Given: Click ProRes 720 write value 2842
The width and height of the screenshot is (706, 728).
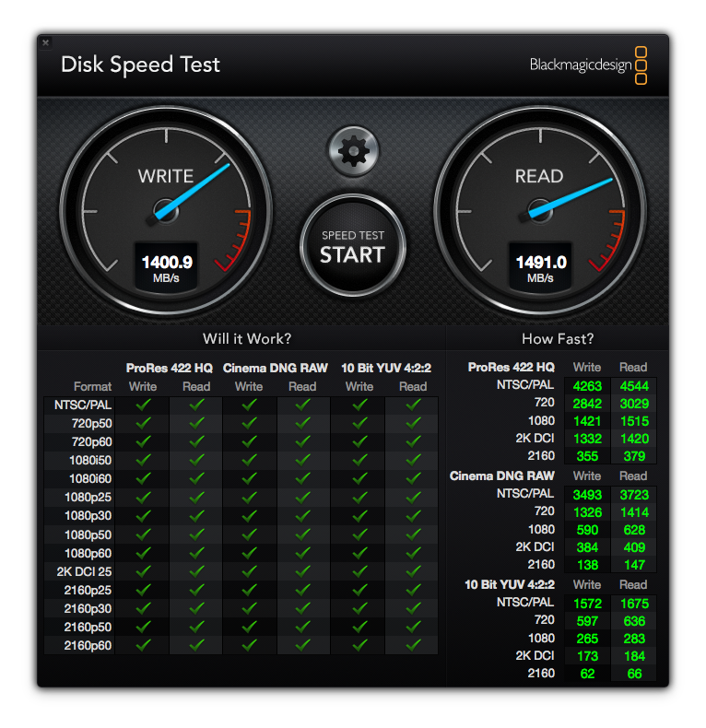Looking at the screenshot, I should click(587, 404).
